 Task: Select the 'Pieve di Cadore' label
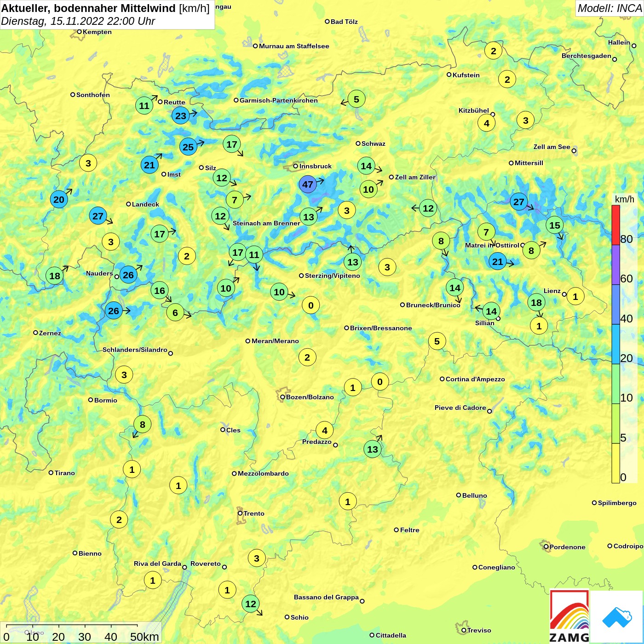coord(460,408)
